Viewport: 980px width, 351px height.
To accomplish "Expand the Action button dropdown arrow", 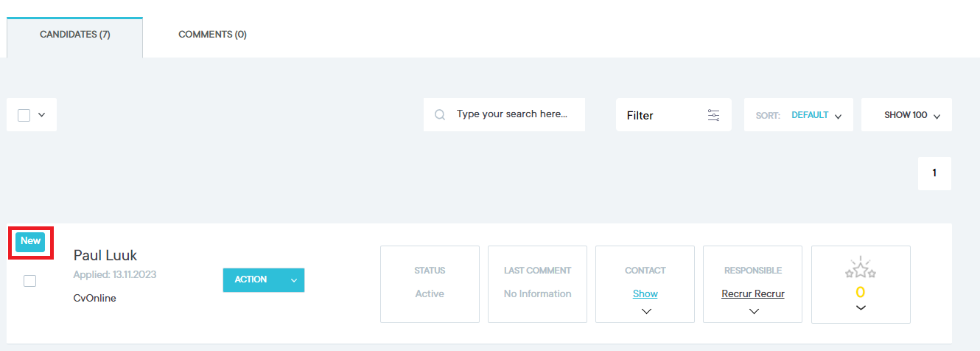I will 294,280.
